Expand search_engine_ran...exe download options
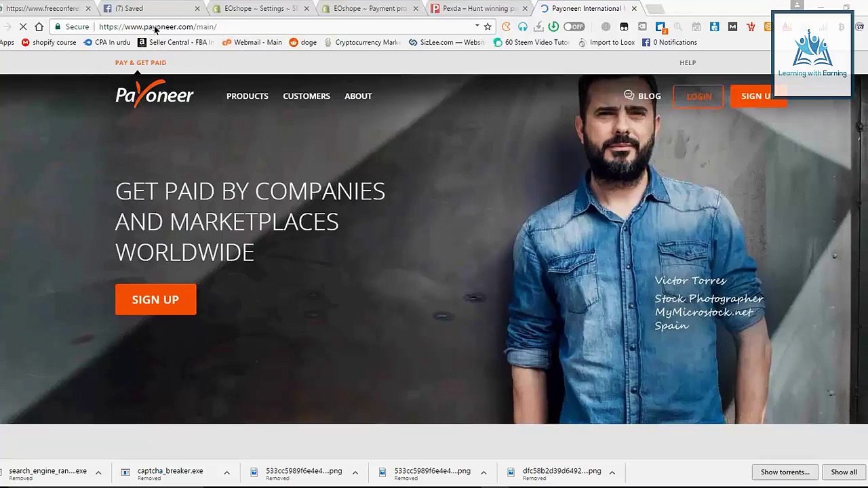 (98, 472)
